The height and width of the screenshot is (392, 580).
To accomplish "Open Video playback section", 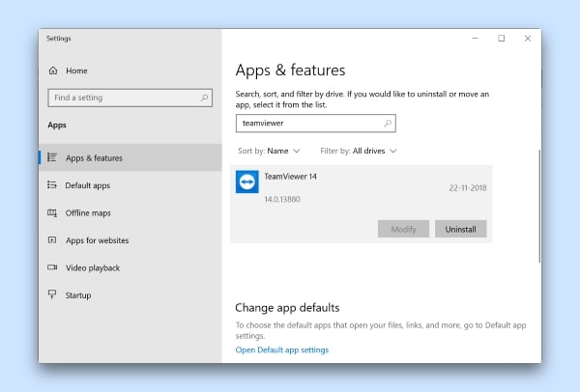I will [130, 267].
